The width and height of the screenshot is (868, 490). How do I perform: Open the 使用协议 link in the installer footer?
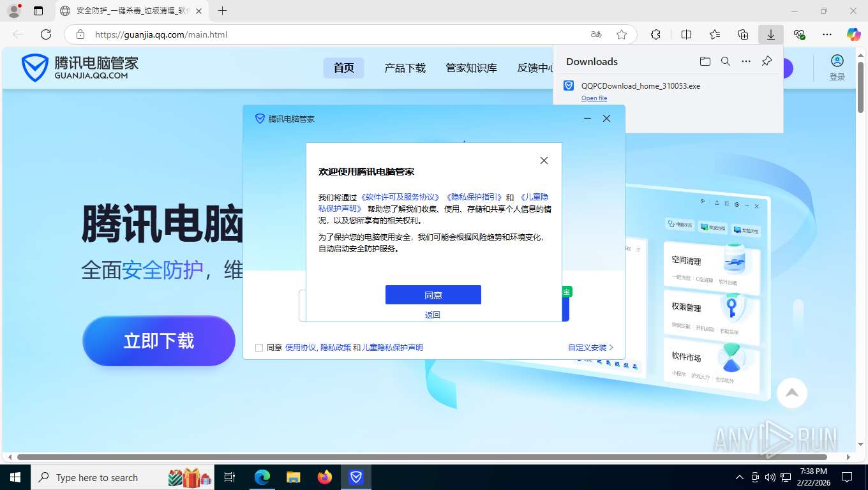click(x=300, y=348)
